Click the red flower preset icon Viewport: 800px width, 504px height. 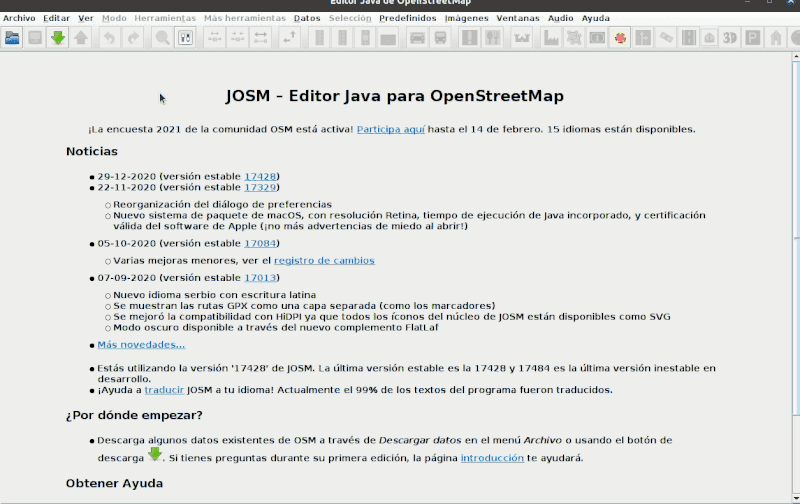[x=620, y=38]
